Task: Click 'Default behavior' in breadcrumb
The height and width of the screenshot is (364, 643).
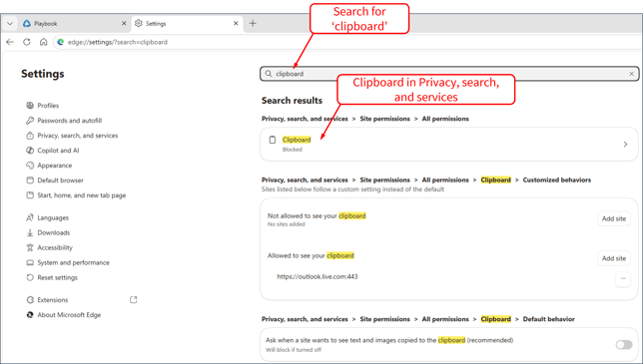Action: [549, 319]
